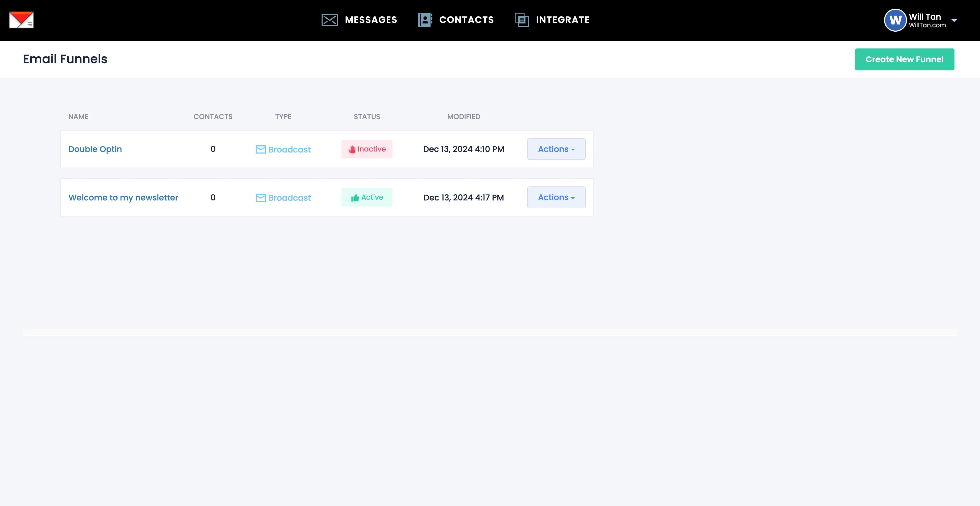The height and width of the screenshot is (506, 980).
Task: Click the green thumbs-up Active icon
Action: point(355,198)
